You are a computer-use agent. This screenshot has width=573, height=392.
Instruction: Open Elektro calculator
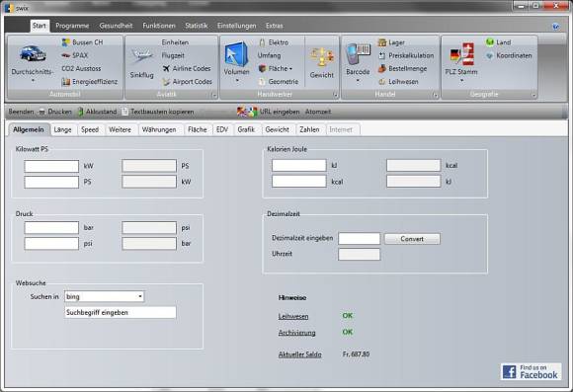tap(274, 42)
